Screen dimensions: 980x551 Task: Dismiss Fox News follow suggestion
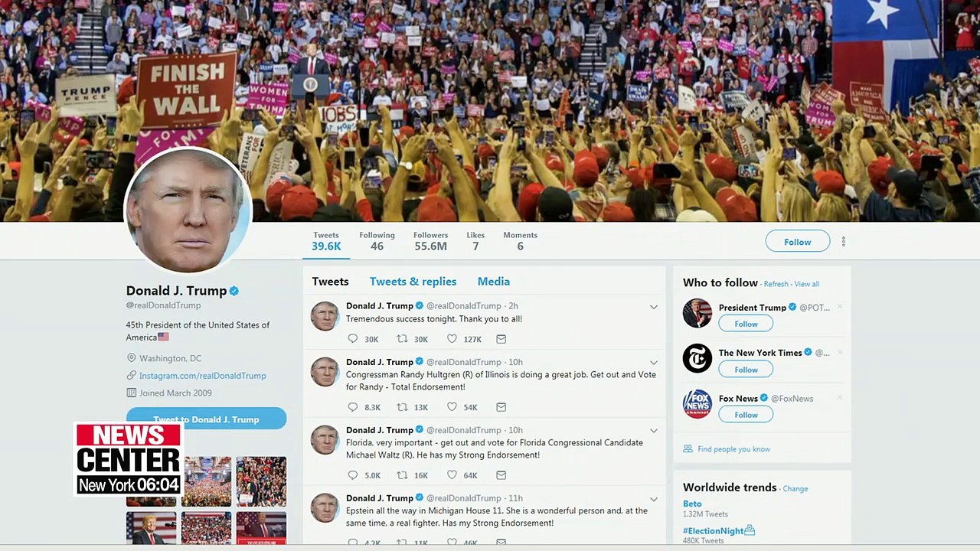point(840,398)
